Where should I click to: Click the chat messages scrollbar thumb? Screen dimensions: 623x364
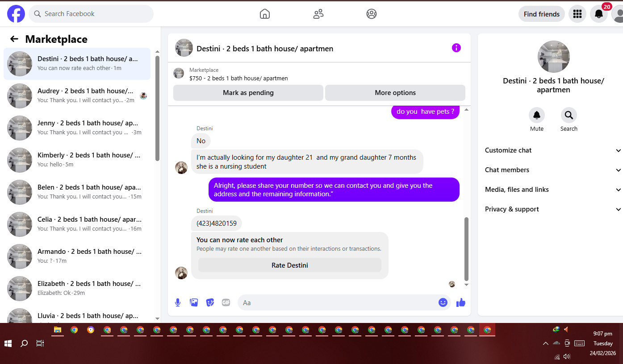pyautogui.click(x=467, y=248)
